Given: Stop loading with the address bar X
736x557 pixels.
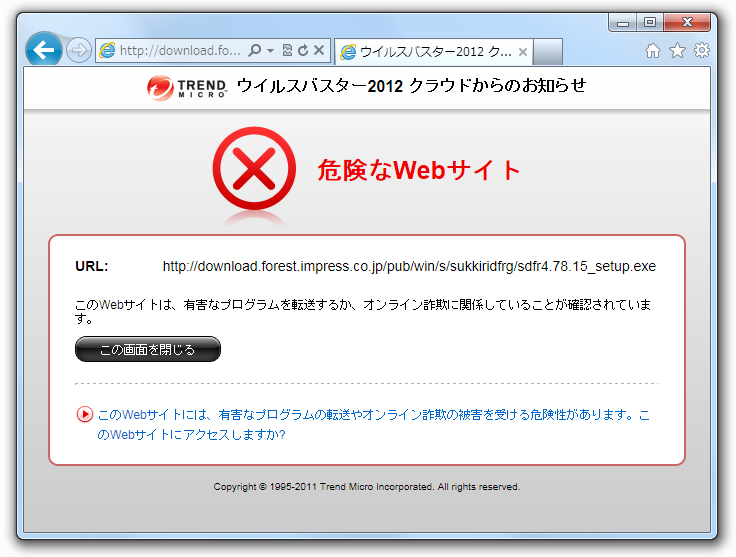Looking at the screenshot, I should pos(319,50).
